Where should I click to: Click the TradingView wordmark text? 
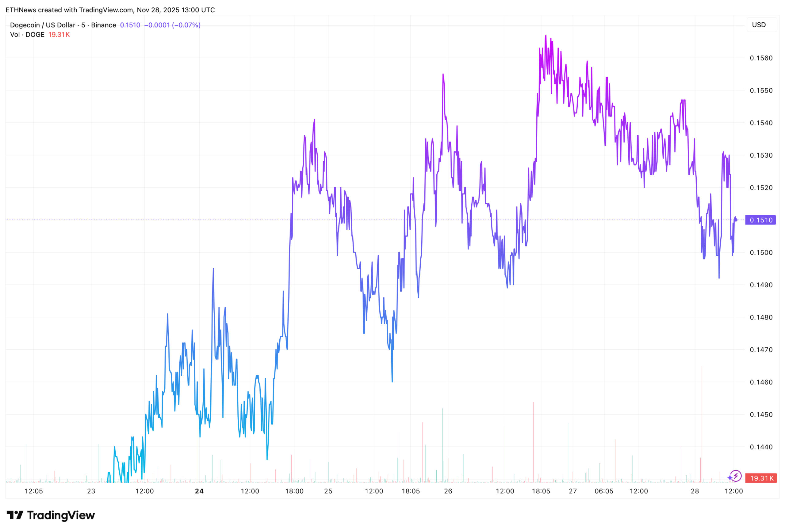61,515
